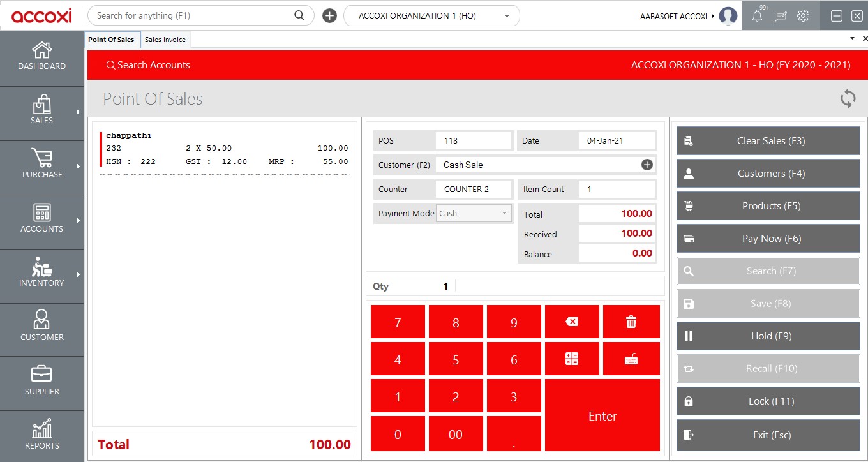868x462 pixels.
Task: Click the refresh icon beside Point Of Sales
Action: point(848,99)
